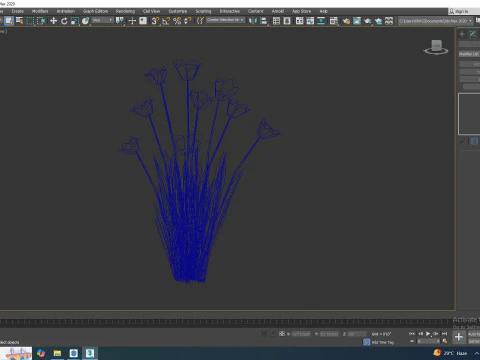Click the Mirror tool icon
Screen dimensions: 480x360
253,21
